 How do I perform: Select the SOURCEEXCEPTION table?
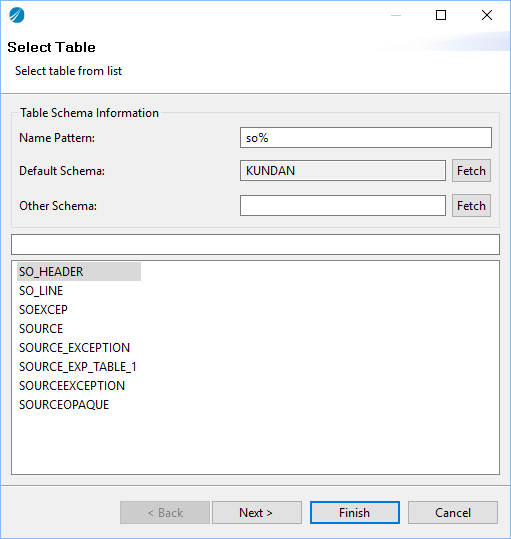click(x=72, y=386)
